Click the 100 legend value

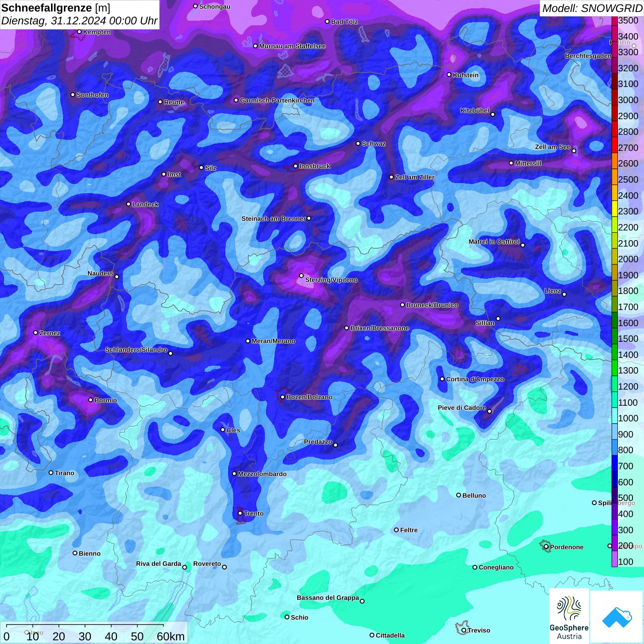pos(626,562)
